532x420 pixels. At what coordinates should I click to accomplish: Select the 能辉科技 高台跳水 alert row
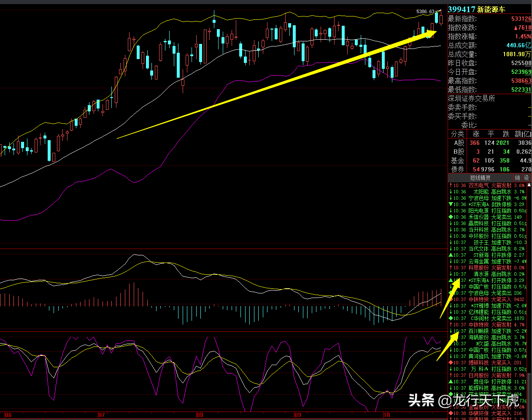tap(487, 388)
